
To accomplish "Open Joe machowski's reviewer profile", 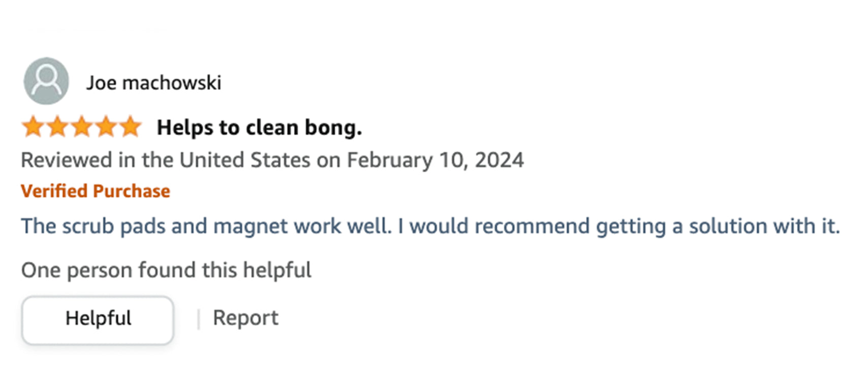I will coord(153,83).
